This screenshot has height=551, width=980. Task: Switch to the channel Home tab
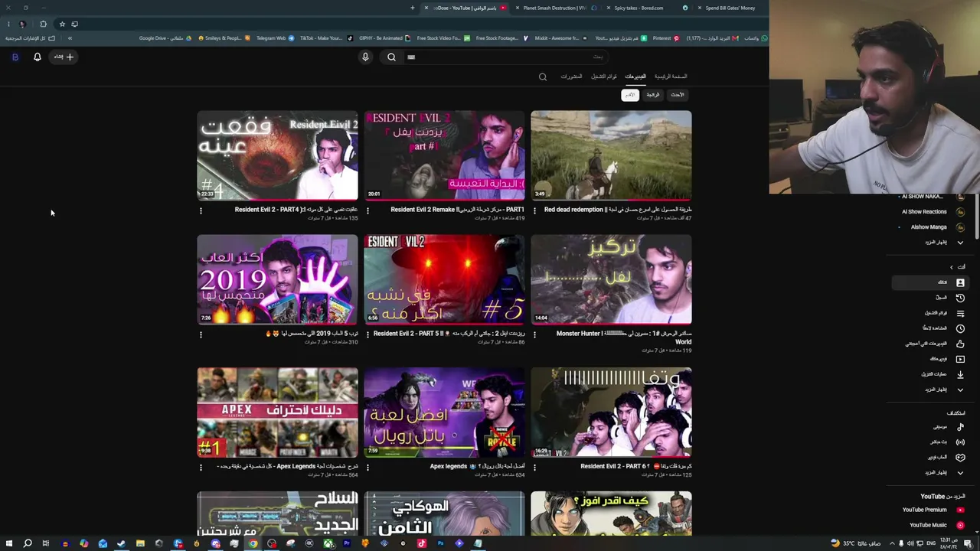(671, 77)
